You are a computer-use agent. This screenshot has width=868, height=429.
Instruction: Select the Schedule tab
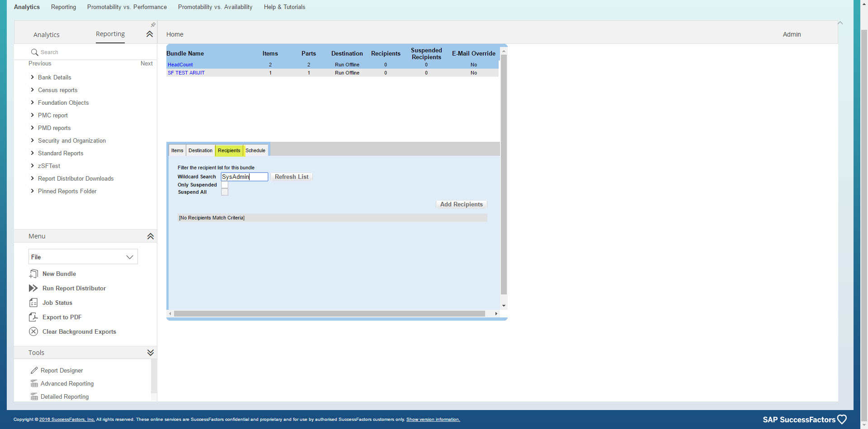tap(255, 150)
